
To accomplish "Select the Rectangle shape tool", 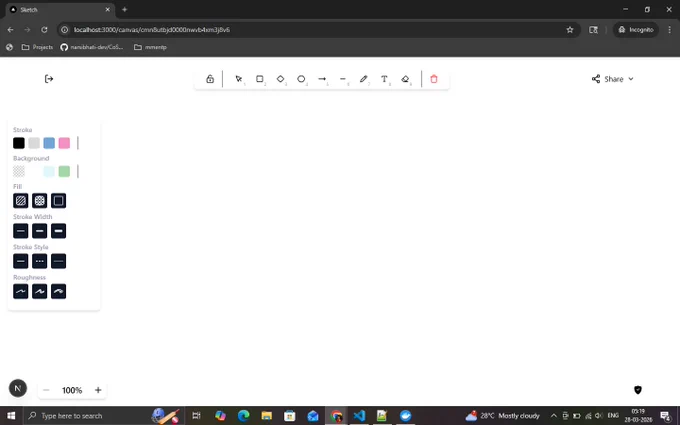I will (259, 79).
